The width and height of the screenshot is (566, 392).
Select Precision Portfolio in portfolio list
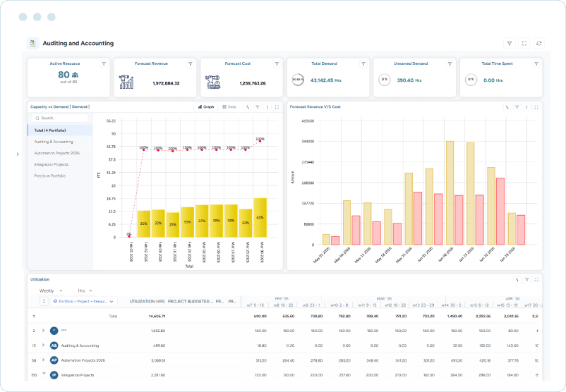[x=50, y=176]
